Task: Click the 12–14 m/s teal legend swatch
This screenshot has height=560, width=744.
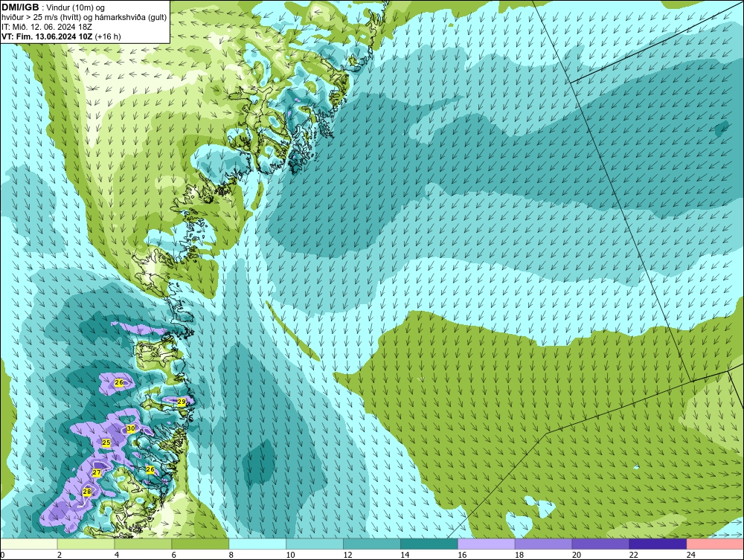Action: tap(371, 544)
